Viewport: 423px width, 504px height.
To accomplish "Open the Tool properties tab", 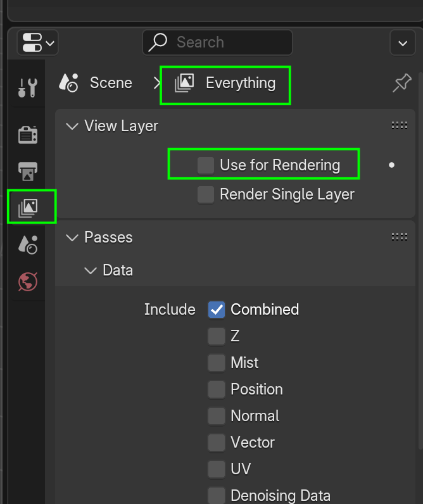I will point(27,87).
